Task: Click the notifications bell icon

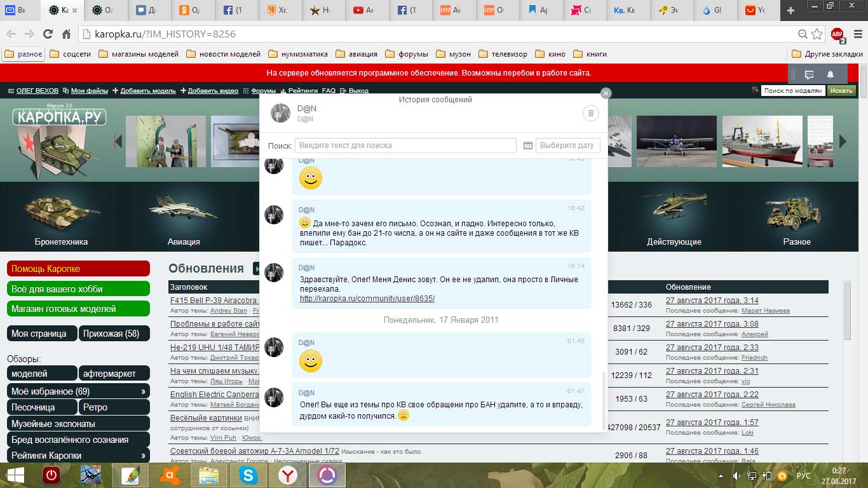Action: pos(830,74)
